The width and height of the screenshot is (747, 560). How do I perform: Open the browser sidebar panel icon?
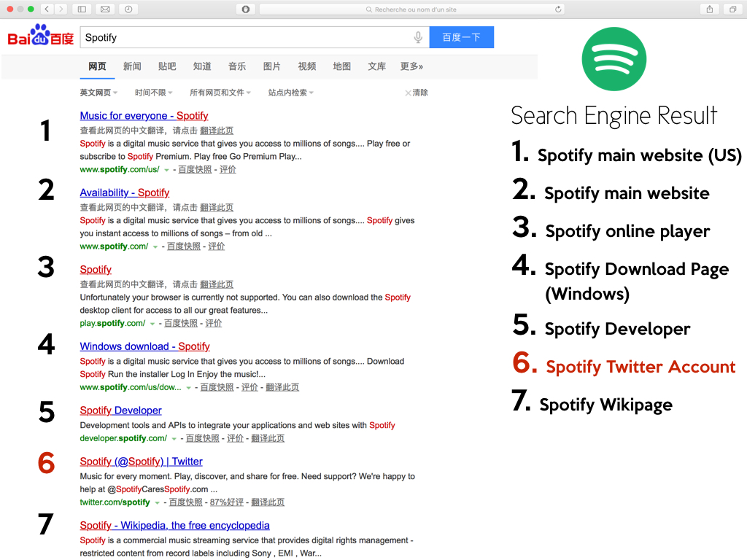click(x=82, y=9)
